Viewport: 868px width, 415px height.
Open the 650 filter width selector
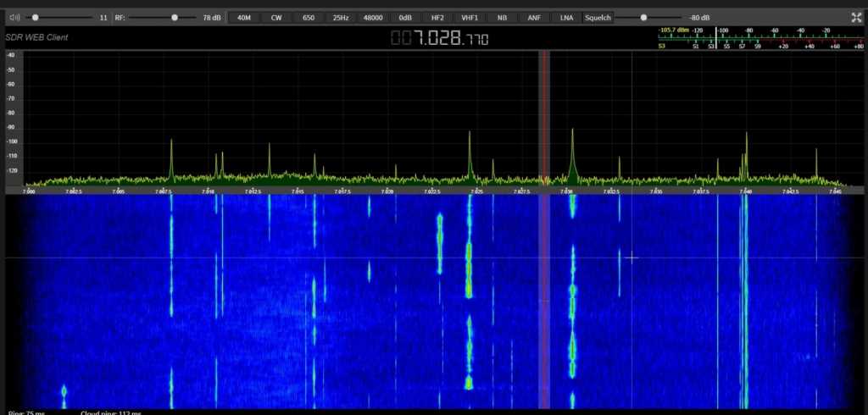coord(309,18)
